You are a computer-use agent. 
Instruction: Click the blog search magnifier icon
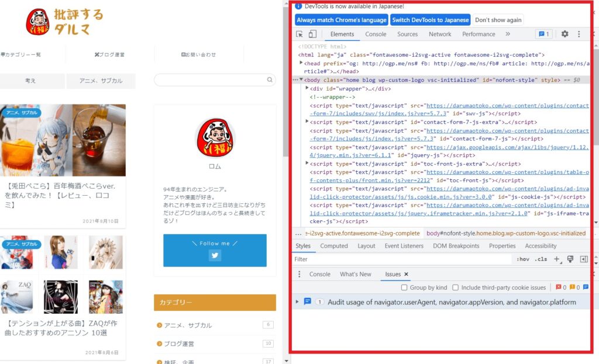(270, 79)
